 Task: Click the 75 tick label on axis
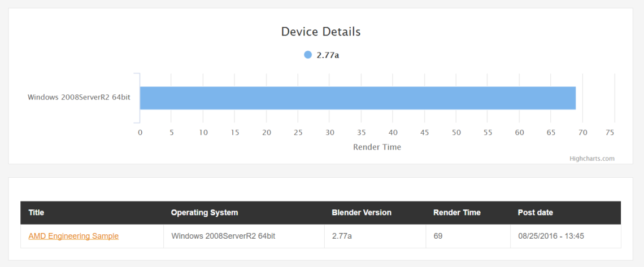pyautogui.click(x=610, y=133)
